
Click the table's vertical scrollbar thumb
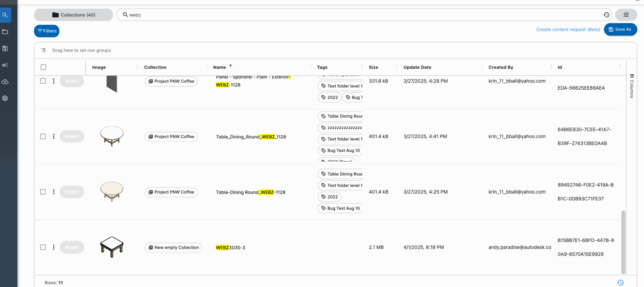pyautogui.click(x=623, y=242)
